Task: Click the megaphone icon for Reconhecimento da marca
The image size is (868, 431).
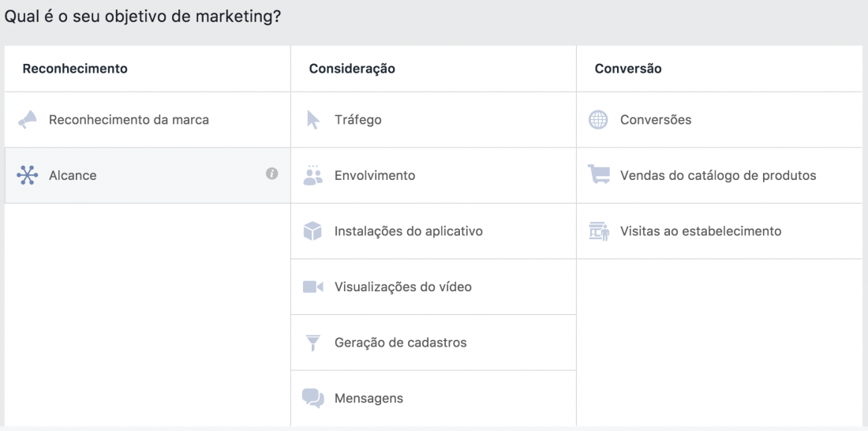Action: click(27, 120)
